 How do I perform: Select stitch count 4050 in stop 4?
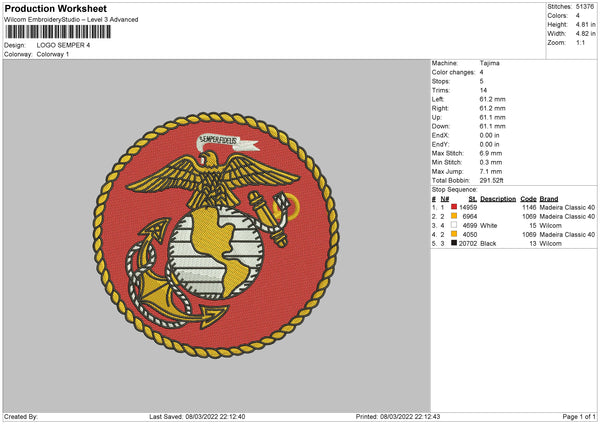tap(470, 235)
